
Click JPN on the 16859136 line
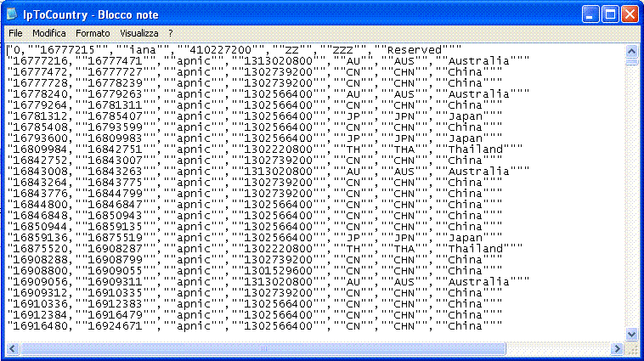click(x=404, y=238)
